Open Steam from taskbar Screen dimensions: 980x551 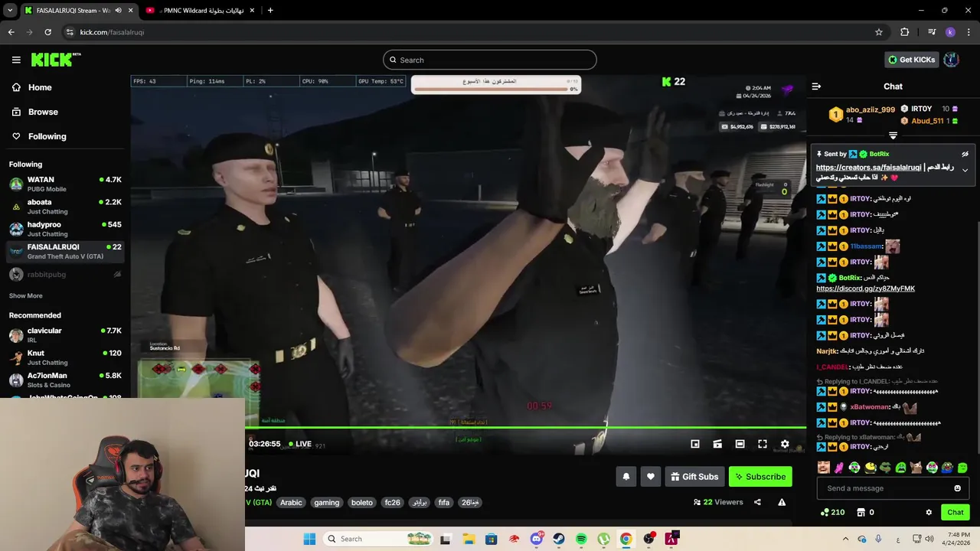[x=559, y=539]
